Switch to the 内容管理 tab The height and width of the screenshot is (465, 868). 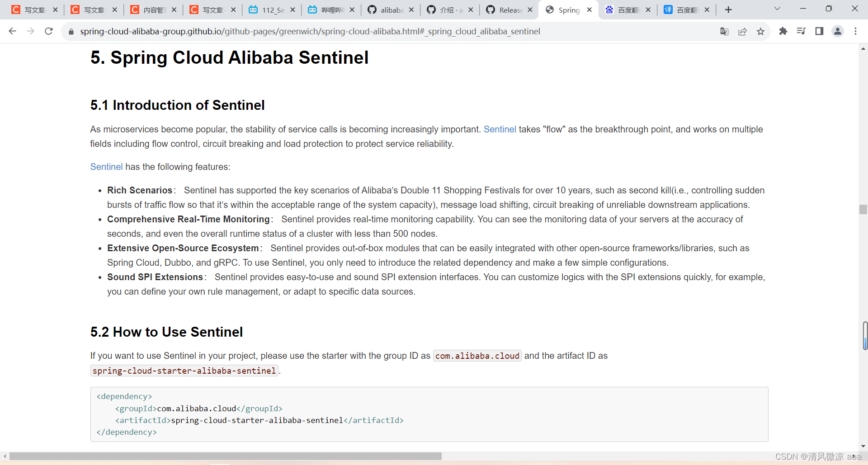pos(154,10)
